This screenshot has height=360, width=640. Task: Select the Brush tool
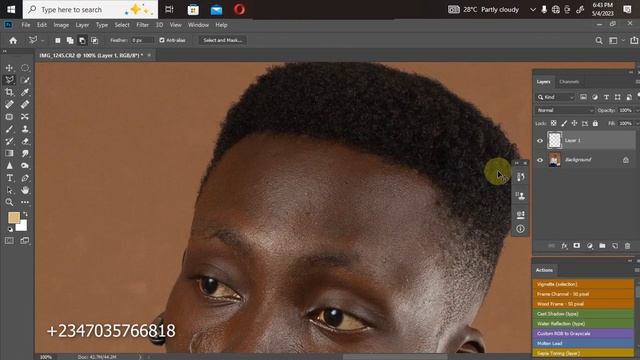[x=9, y=129]
